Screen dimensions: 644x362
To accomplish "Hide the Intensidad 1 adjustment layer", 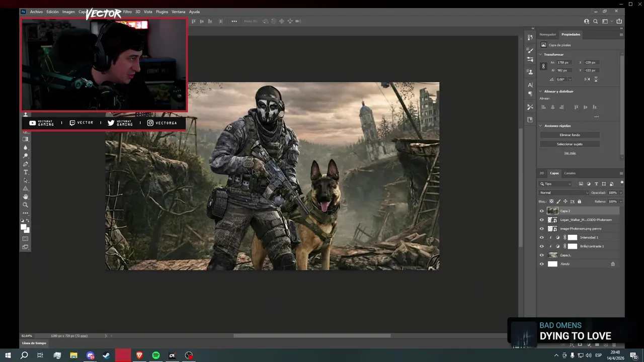I will [542, 237].
